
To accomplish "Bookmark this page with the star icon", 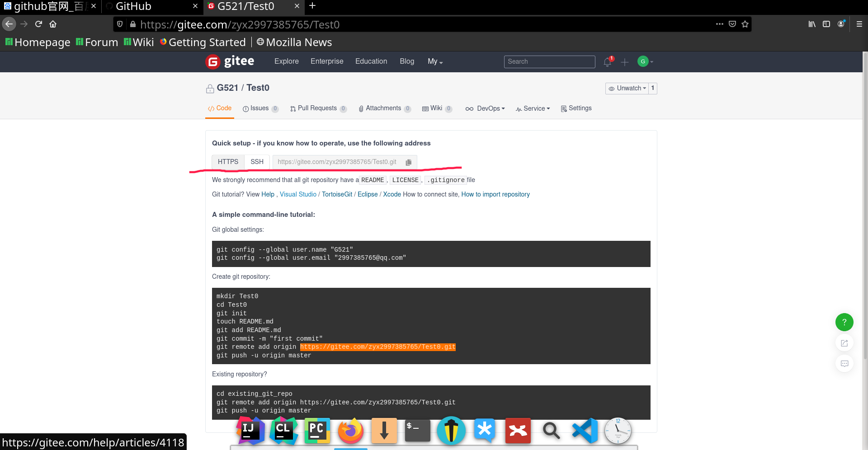I will (x=745, y=24).
